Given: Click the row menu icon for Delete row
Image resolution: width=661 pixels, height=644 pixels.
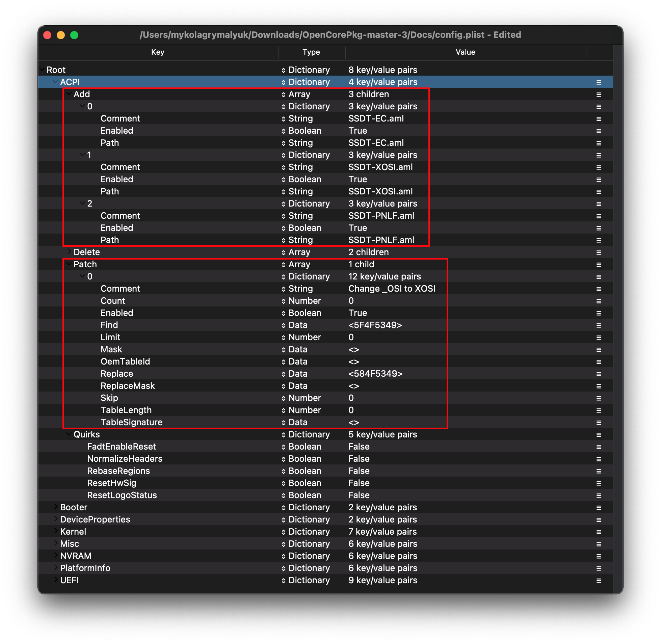Looking at the screenshot, I should [x=599, y=252].
